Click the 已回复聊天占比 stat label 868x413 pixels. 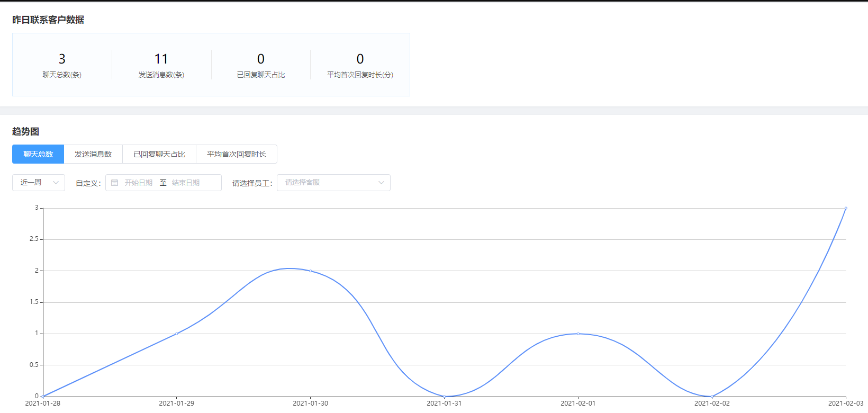(261, 75)
